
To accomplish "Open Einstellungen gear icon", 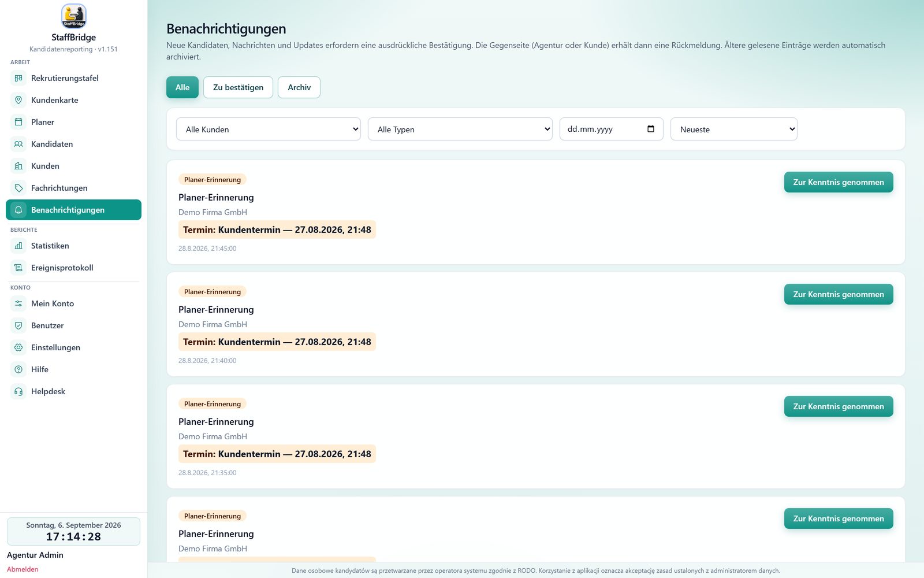I will pos(18,347).
